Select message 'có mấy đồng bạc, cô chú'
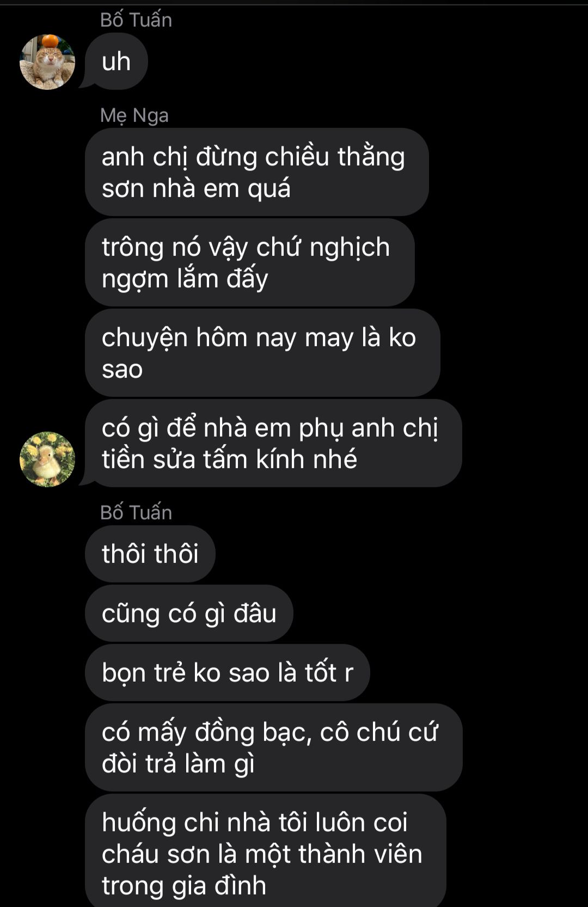The height and width of the screenshot is (907, 588). [x=274, y=747]
